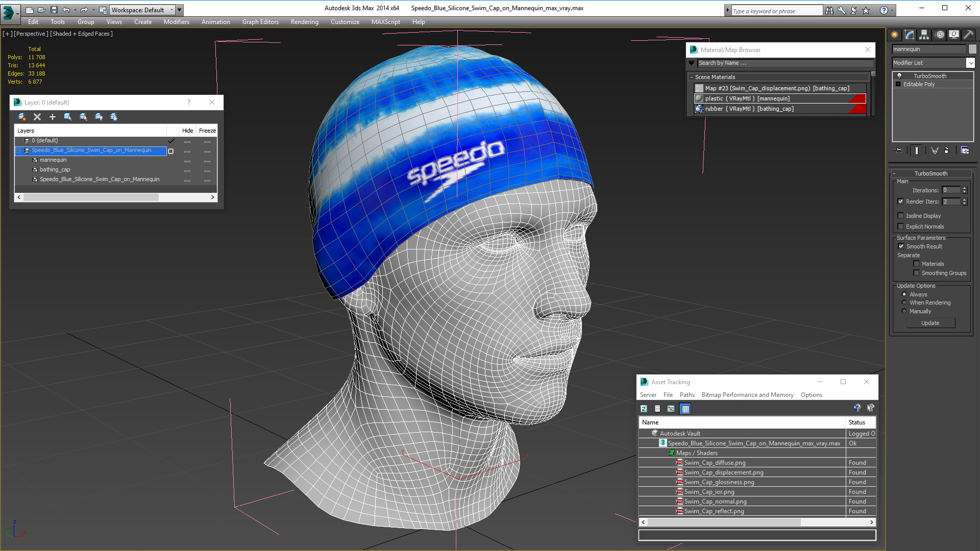This screenshot has height=551, width=980.
Task: Click the key Subscription Center icon
Action: (841, 10)
